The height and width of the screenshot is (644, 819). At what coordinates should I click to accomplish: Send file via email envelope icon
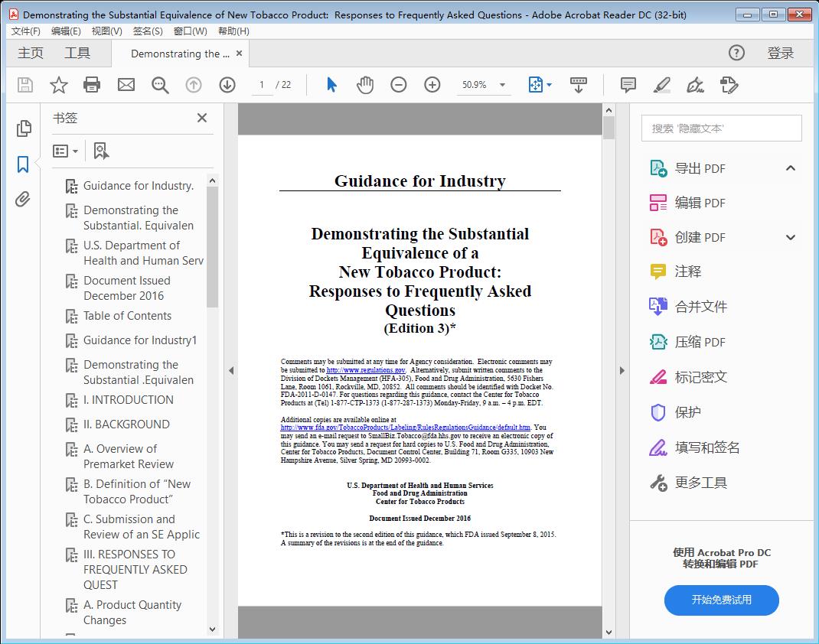pos(126,85)
